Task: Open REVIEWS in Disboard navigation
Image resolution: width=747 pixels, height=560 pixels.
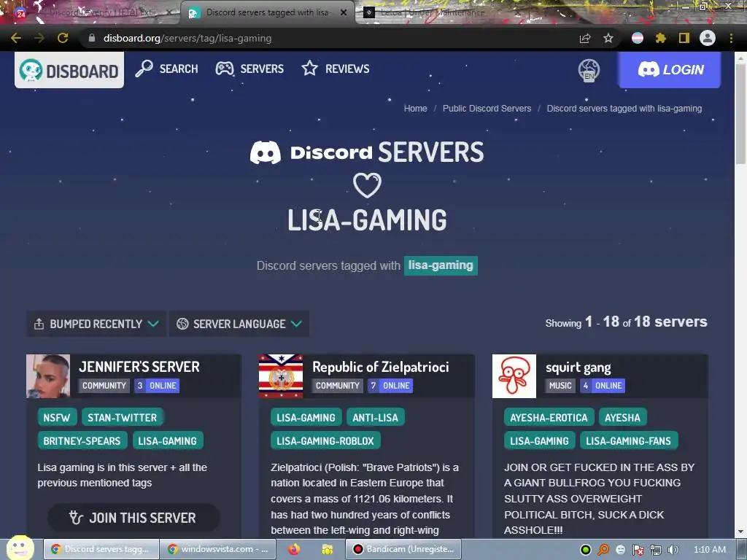Action: [x=336, y=69]
